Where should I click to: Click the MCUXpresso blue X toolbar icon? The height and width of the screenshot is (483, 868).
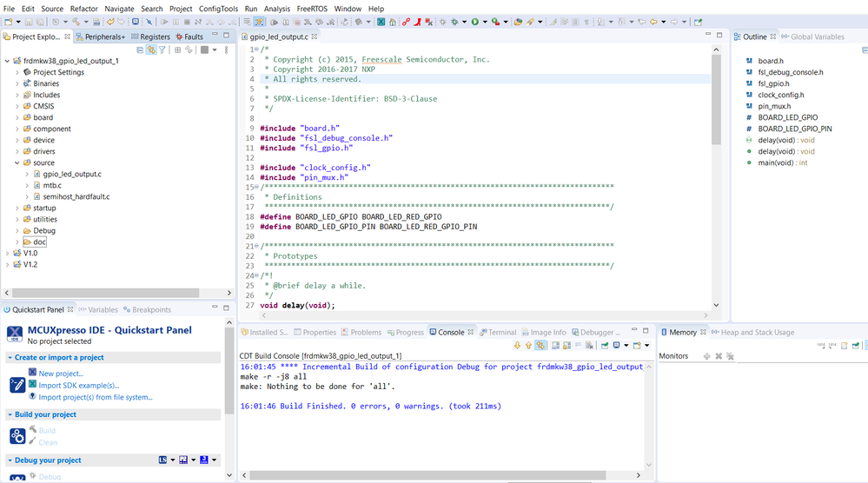click(x=381, y=22)
